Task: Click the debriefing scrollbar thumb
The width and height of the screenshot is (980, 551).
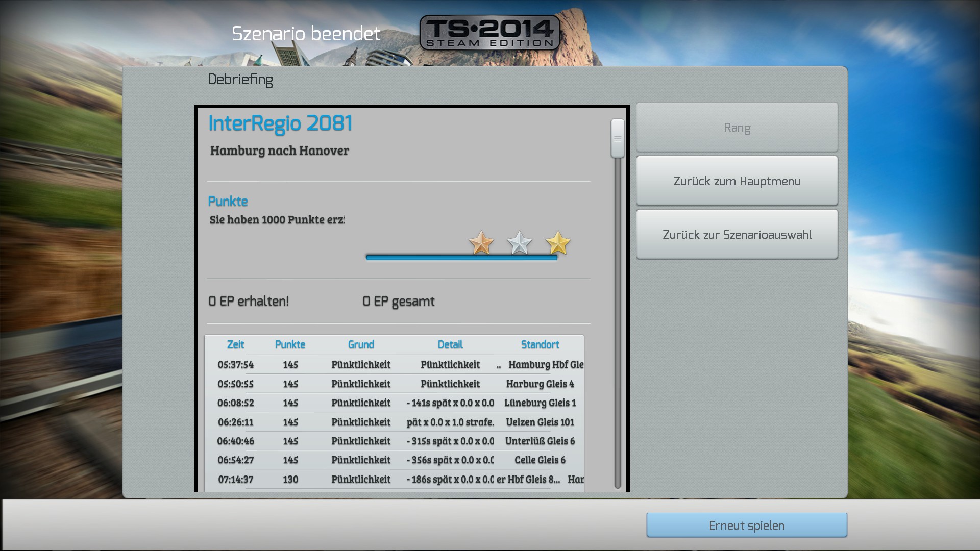Action: click(x=618, y=138)
